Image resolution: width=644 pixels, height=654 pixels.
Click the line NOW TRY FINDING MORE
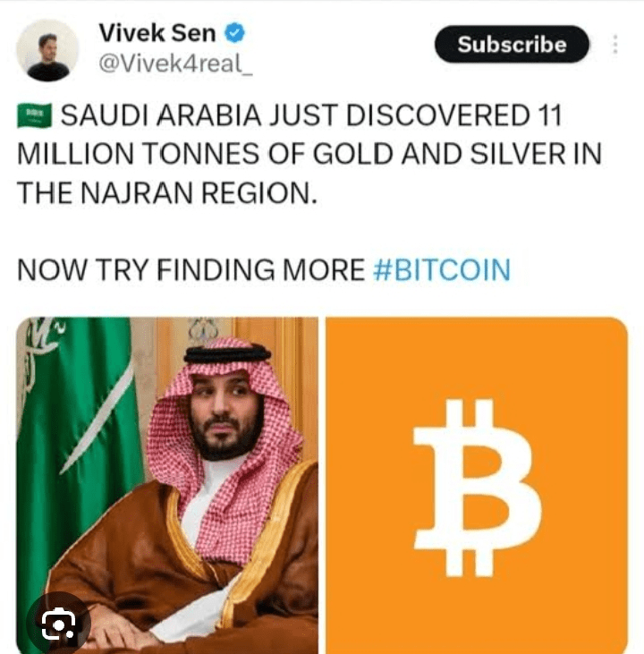tap(191, 270)
